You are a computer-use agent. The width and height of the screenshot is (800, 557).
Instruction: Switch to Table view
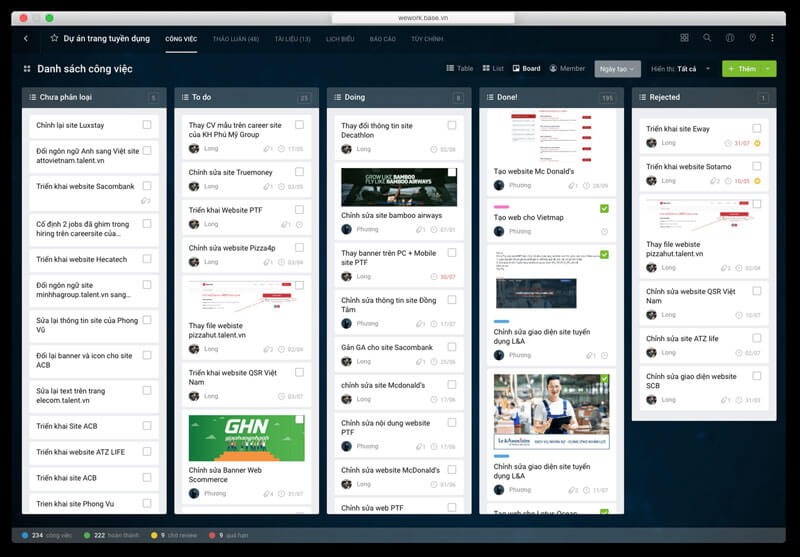[459, 69]
